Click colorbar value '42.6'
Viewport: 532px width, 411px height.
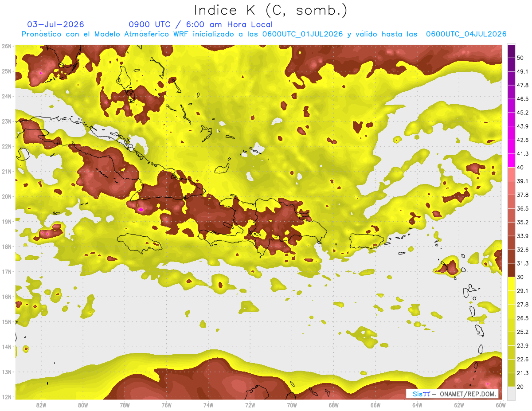point(522,140)
